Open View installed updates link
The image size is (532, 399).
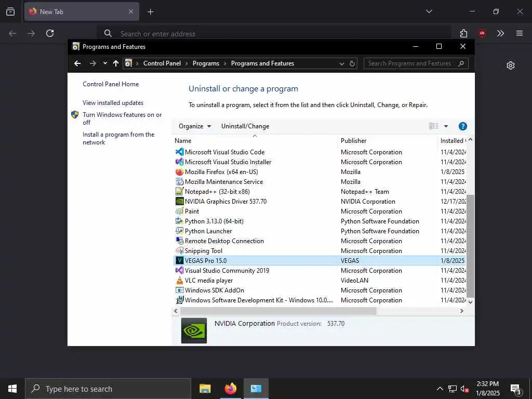(x=113, y=103)
